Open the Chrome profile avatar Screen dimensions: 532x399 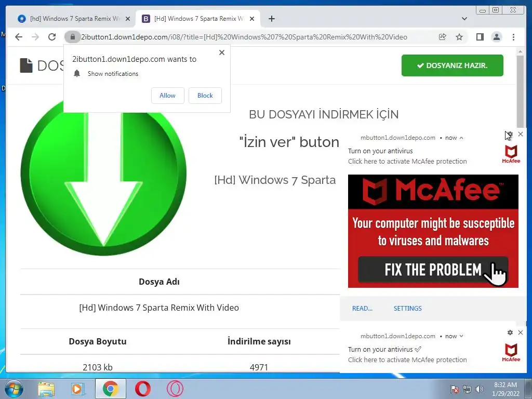tap(496, 37)
